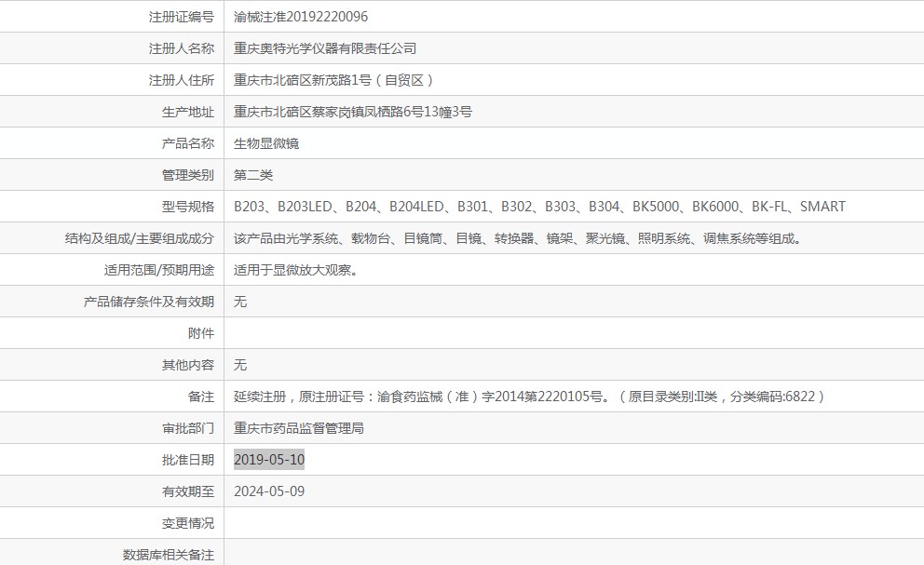Select the text 适用于显微放大观察。
The width and height of the screenshot is (924, 565).
click(x=296, y=270)
